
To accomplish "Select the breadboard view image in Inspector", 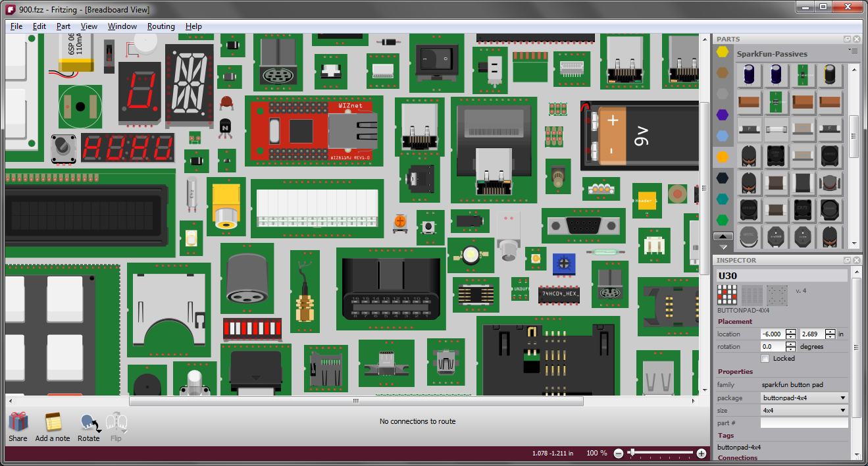I will coord(727,294).
